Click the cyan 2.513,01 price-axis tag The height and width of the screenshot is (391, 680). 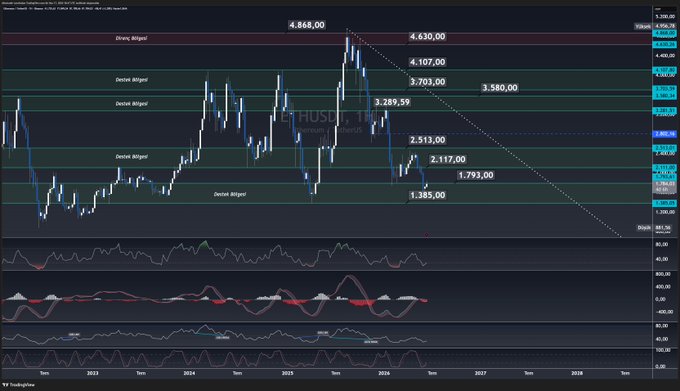[665, 148]
